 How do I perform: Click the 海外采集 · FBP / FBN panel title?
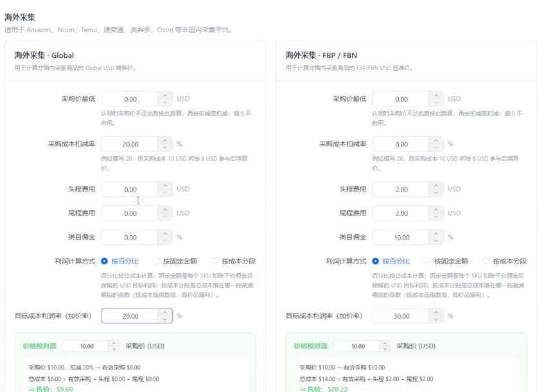pyautogui.click(x=321, y=55)
